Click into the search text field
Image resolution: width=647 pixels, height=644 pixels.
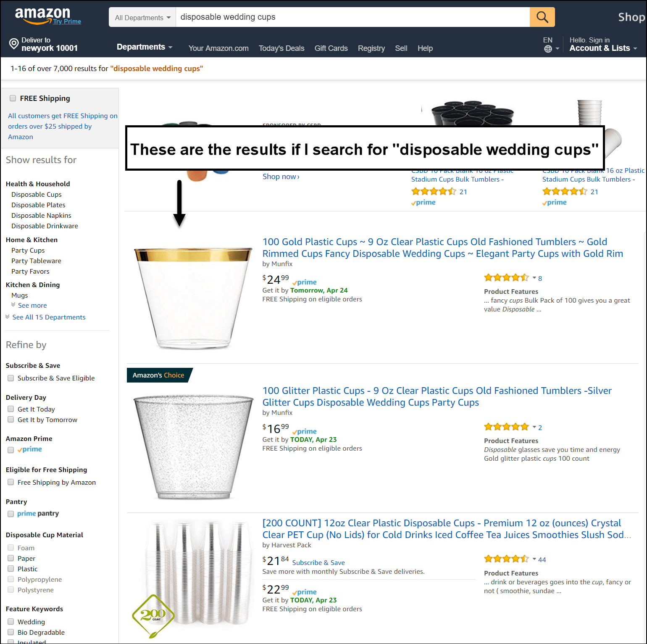[x=353, y=17]
